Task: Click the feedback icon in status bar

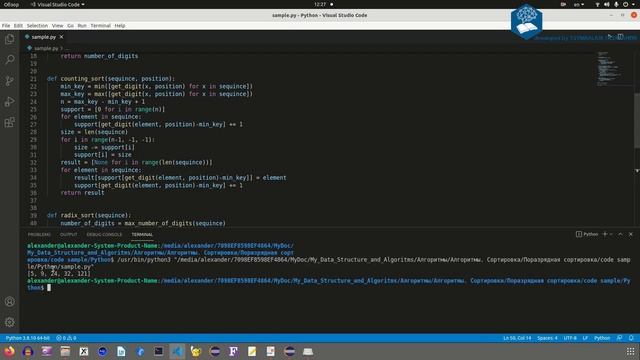Action: point(620,338)
